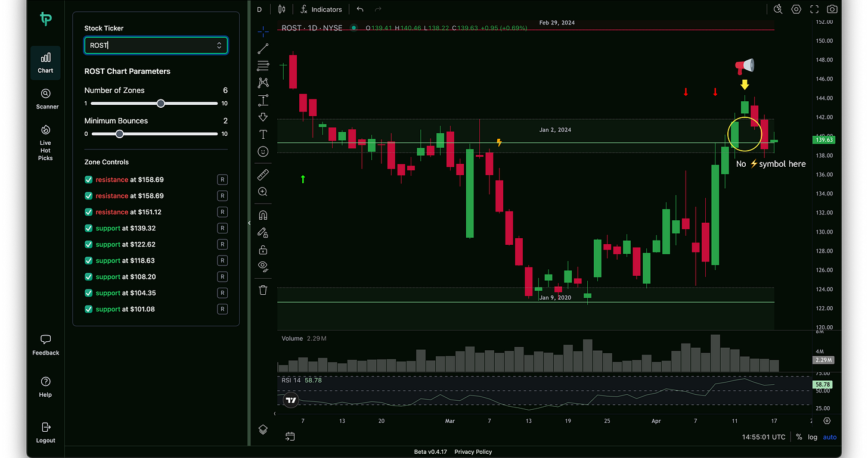868x458 pixels.
Task: Open the object tree layers icon
Action: click(263, 429)
